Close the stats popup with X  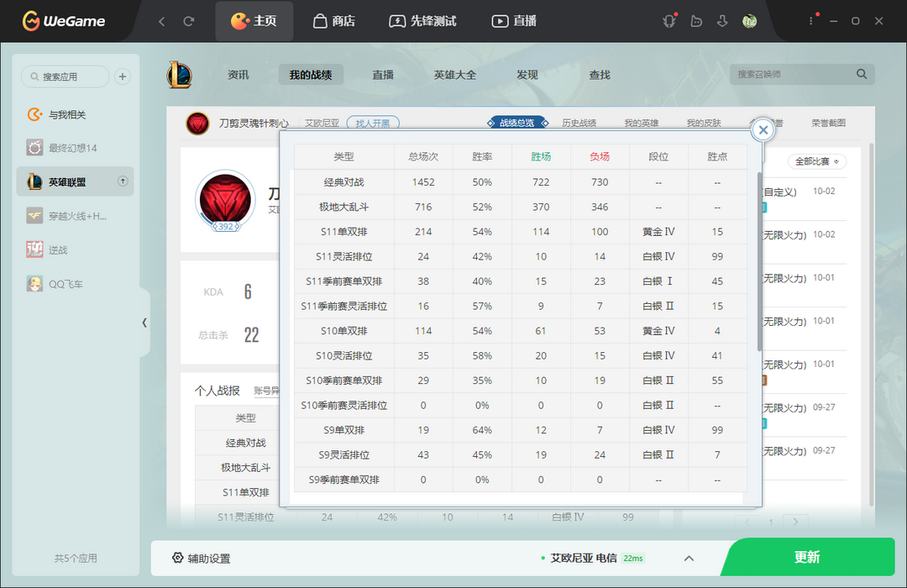click(x=763, y=130)
